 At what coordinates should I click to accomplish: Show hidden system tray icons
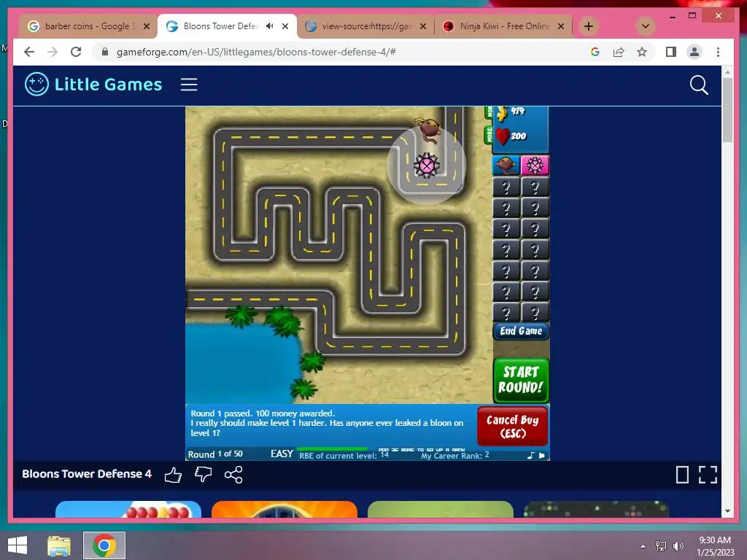pyautogui.click(x=643, y=546)
